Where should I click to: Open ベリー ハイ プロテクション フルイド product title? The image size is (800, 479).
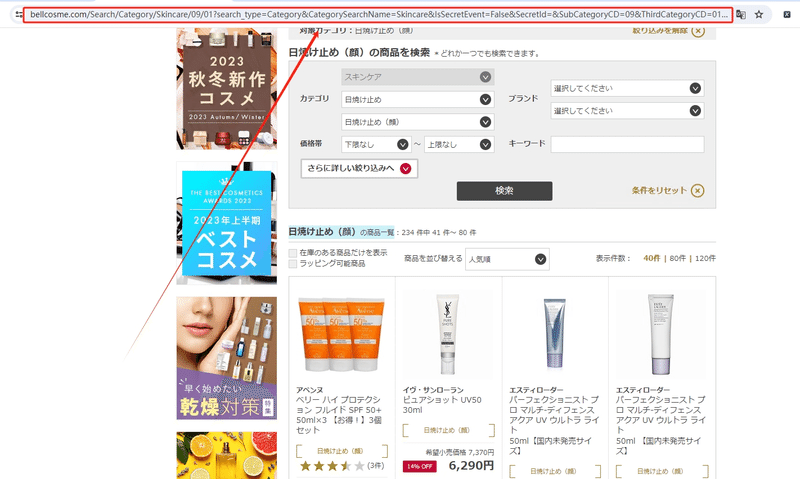coord(339,415)
